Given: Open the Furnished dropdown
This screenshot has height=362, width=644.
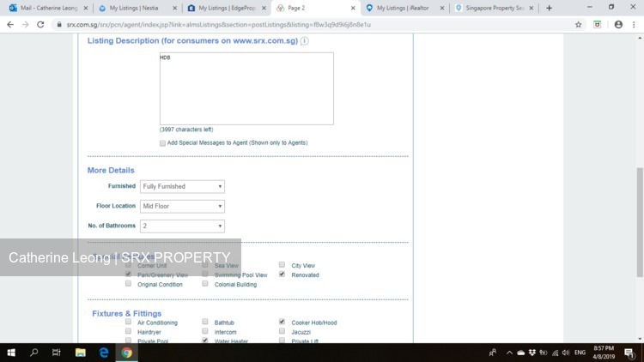Looking at the screenshot, I should (x=182, y=187).
